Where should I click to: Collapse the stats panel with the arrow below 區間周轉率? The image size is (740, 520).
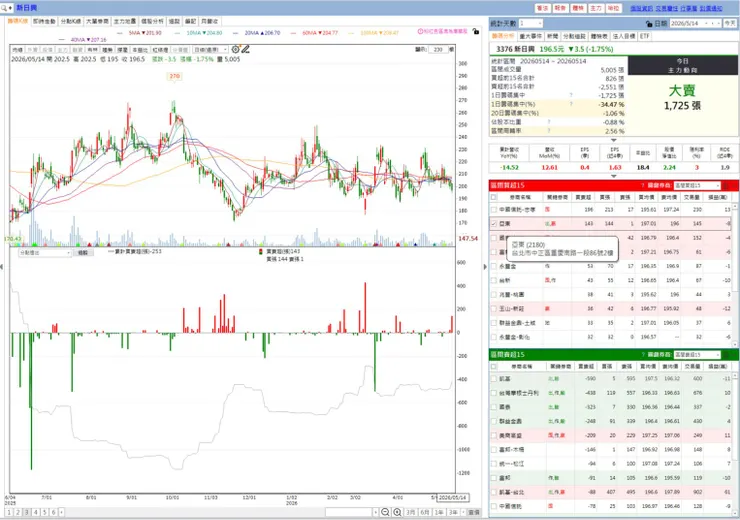click(614, 140)
